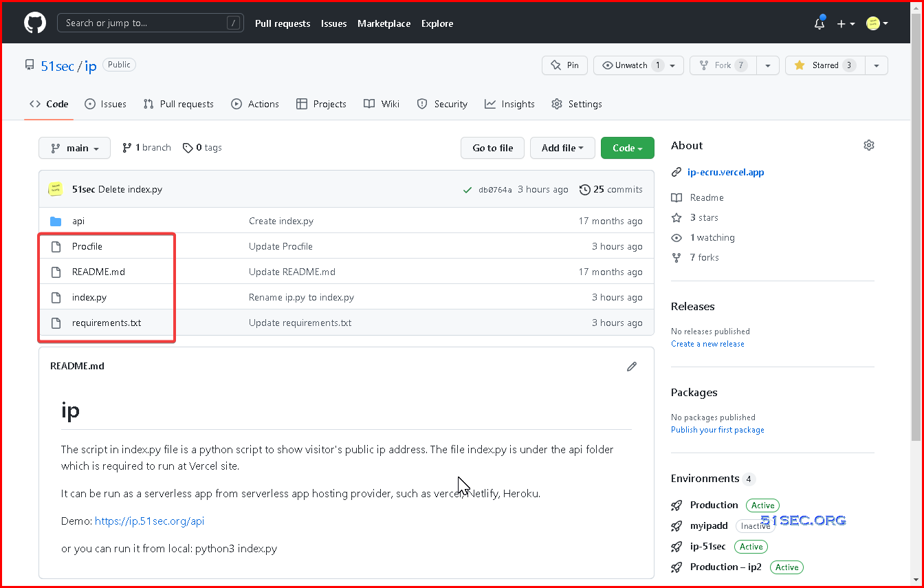Open the green Code dropdown button
Image resolution: width=924 pixels, height=588 pixels.
coord(627,148)
